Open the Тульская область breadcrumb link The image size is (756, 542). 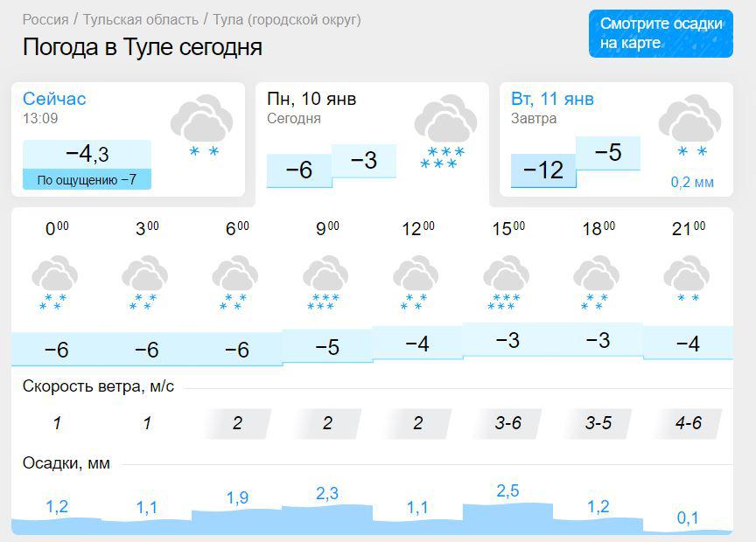point(140,20)
